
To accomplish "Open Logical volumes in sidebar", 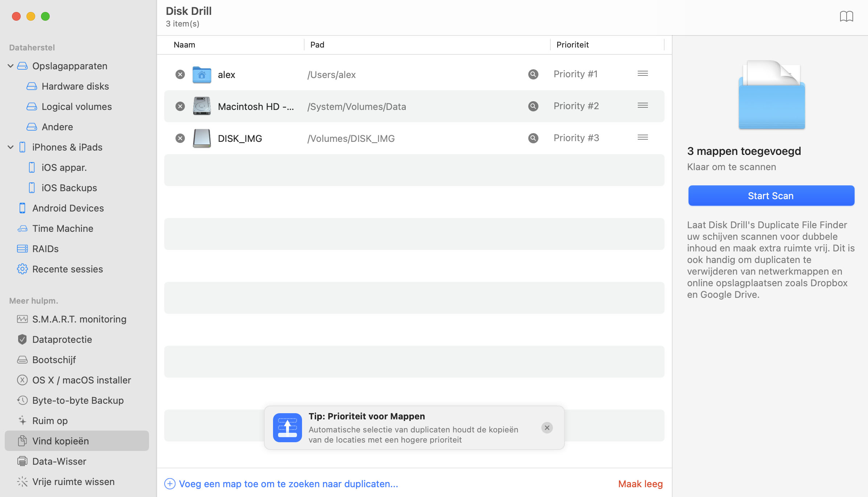I will [77, 107].
